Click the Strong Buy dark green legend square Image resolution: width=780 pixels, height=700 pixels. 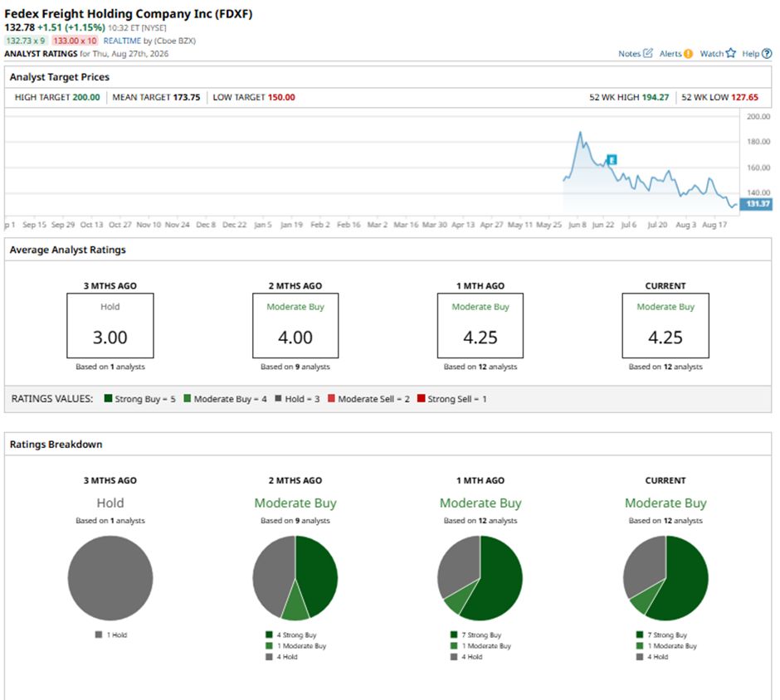pos(108,398)
